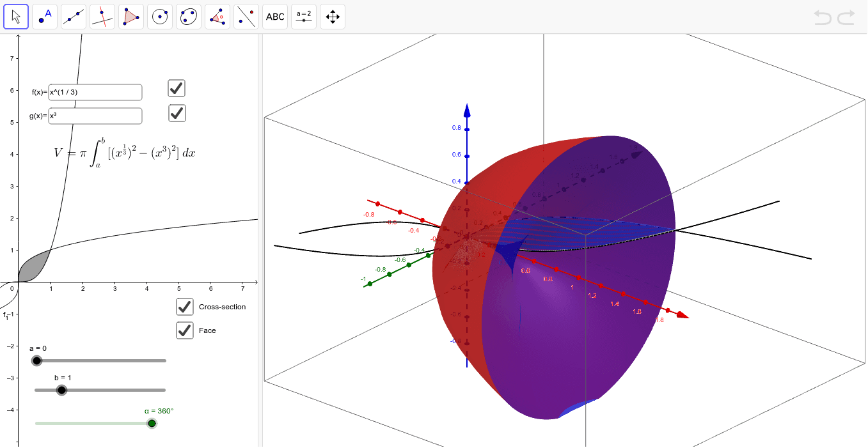Select the ABC text tool
868x448 pixels.
[x=274, y=16]
